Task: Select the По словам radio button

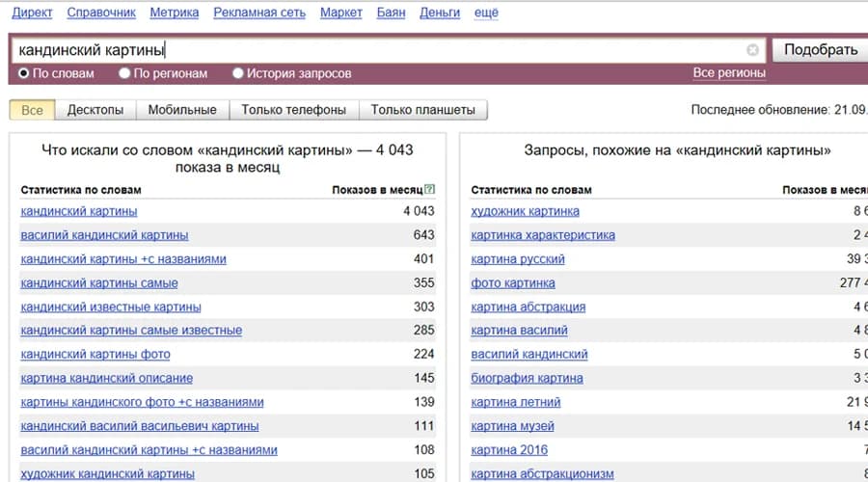Action: 24,73
